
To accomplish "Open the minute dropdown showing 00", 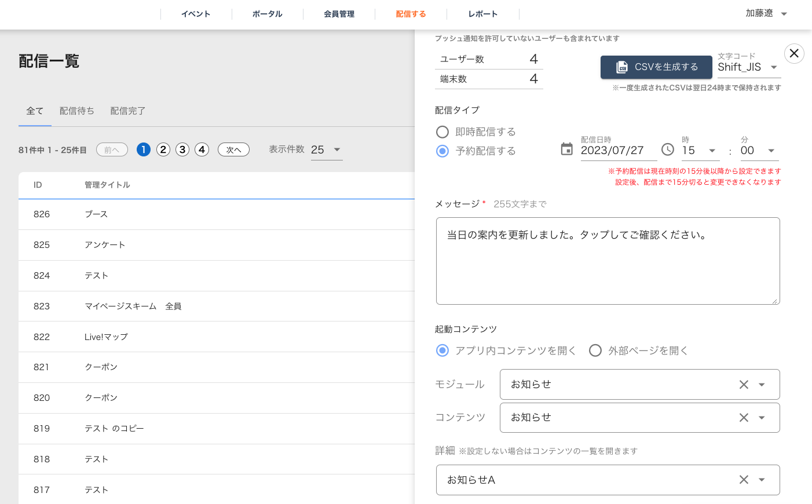I will click(759, 151).
